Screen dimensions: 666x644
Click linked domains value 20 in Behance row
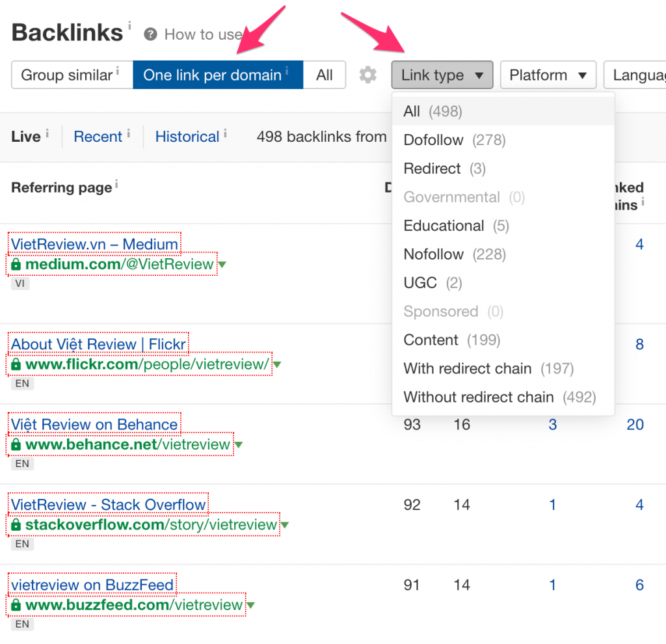(635, 424)
